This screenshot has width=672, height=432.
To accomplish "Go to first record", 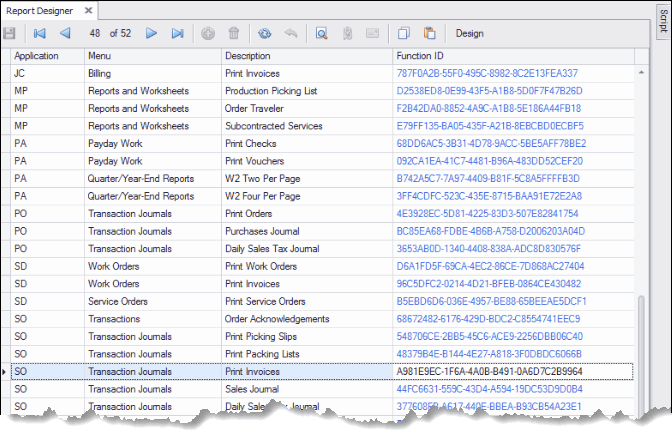I will pyautogui.click(x=41, y=33).
